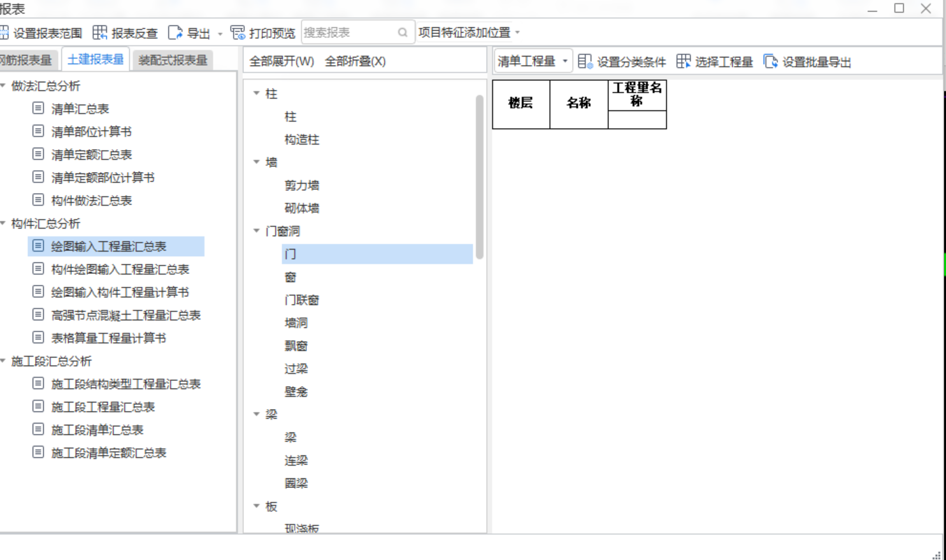
Task: Click the 报表反查 grid icon
Action: click(x=100, y=32)
